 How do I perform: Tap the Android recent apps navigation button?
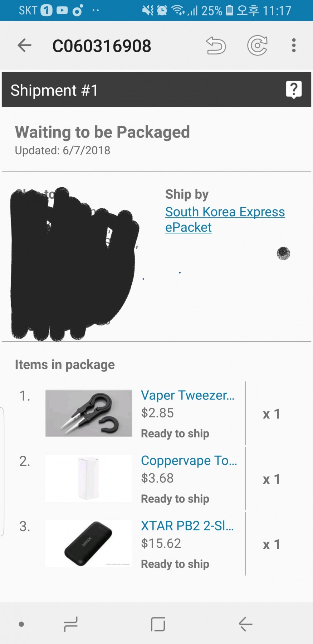click(70, 624)
